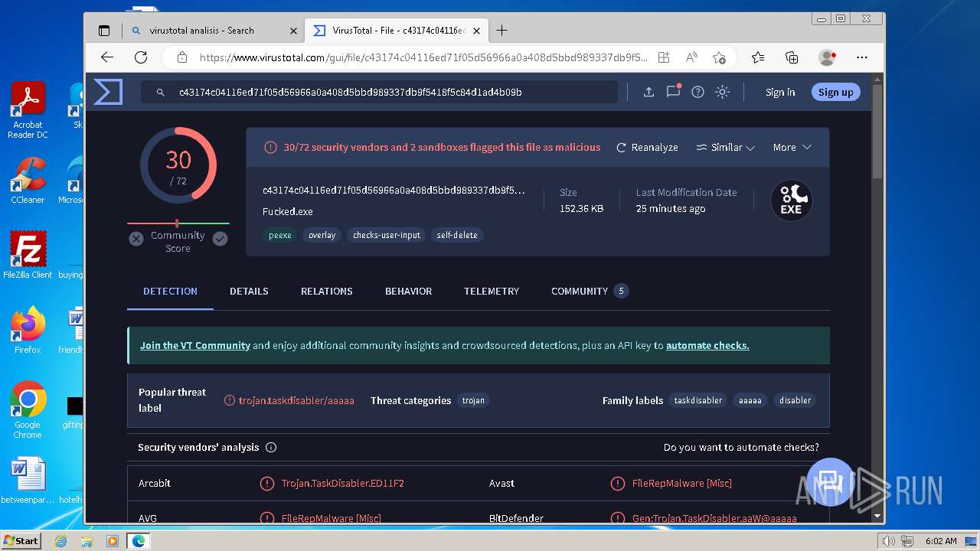The image size is (980, 551).
Task: Click the browser profile avatar
Action: tap(827, 57)
